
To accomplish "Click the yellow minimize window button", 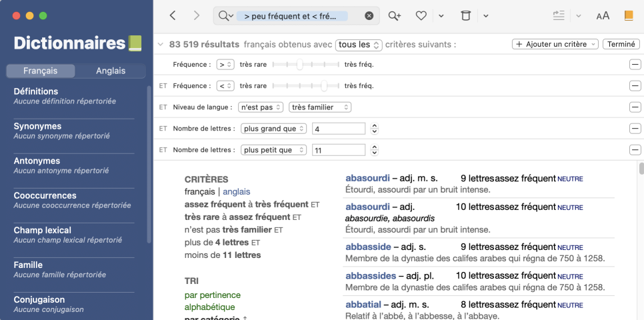I will (29, 16).
